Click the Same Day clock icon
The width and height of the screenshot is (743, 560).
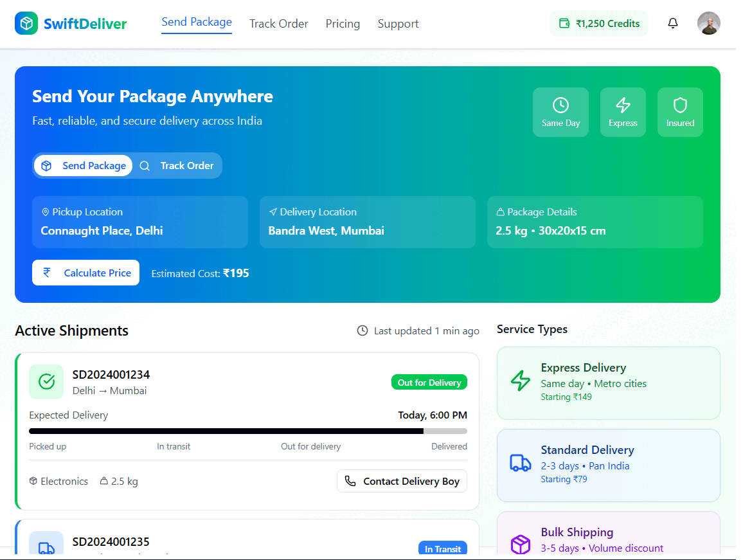click(x=560, y=105)
